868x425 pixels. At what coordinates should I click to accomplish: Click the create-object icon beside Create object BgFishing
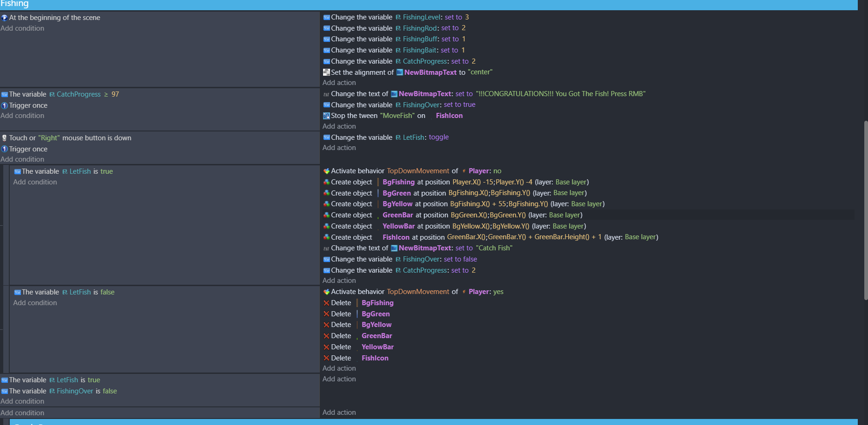tap(326, 182)
